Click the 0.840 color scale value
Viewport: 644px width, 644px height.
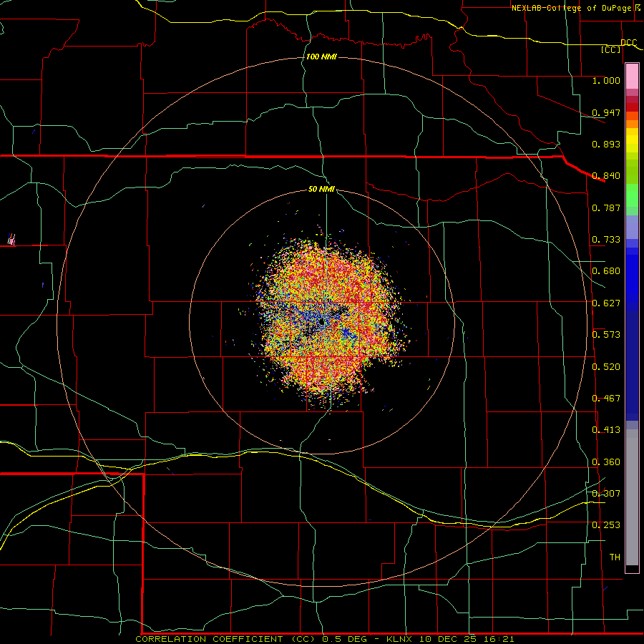[606, 176]
